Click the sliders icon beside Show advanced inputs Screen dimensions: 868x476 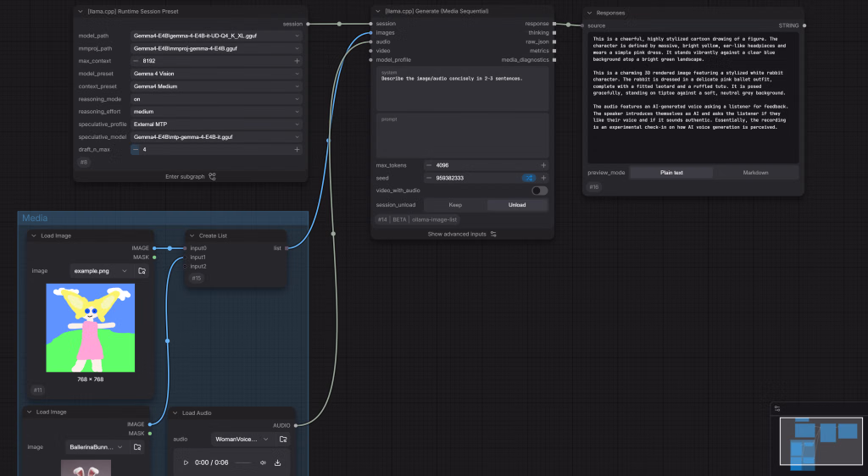click(x=493, y=235)
